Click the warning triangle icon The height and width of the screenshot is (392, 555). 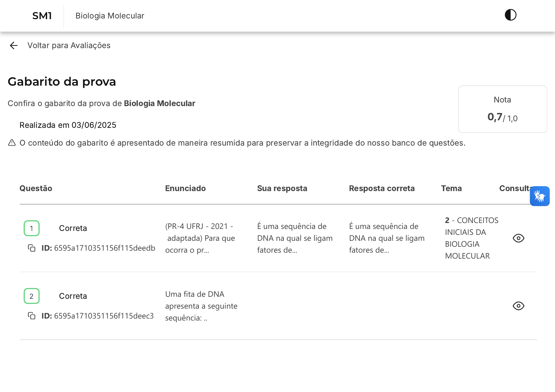tap(12, 143)
